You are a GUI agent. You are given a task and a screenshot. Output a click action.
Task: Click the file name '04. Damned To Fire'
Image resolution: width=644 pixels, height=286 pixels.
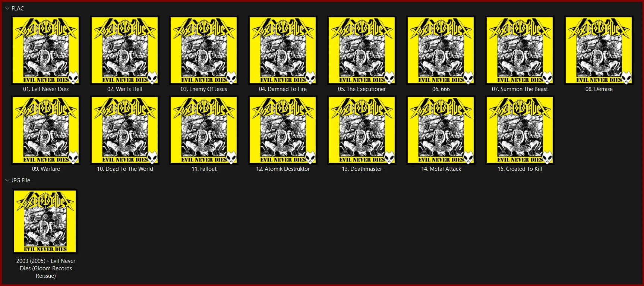(283, 89)
